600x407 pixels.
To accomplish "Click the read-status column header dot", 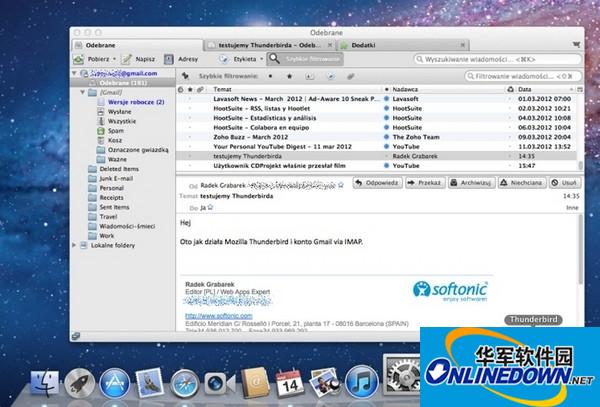I will point(386,89).
